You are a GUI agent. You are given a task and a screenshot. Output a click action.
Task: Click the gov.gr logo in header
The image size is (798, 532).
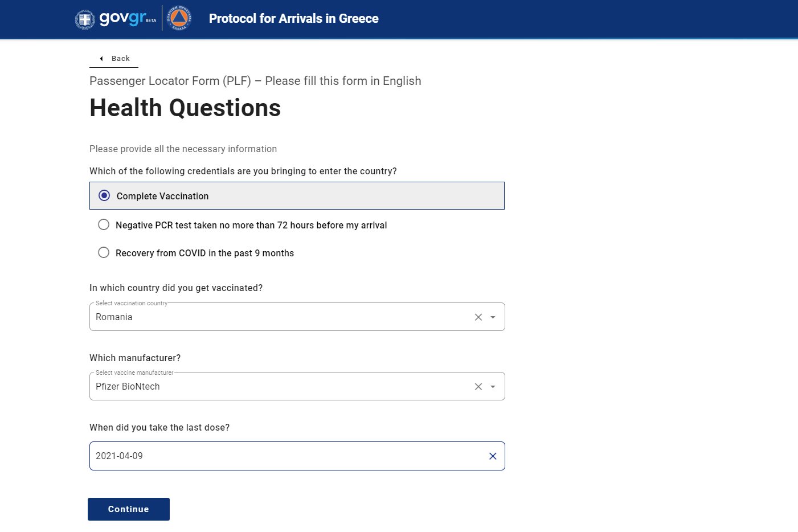coord(122,18)
